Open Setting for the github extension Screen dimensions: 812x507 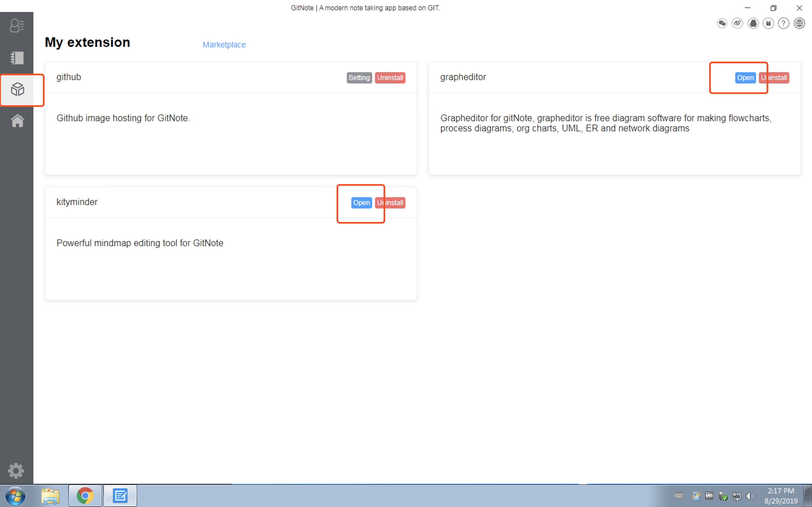click(359, 78)
